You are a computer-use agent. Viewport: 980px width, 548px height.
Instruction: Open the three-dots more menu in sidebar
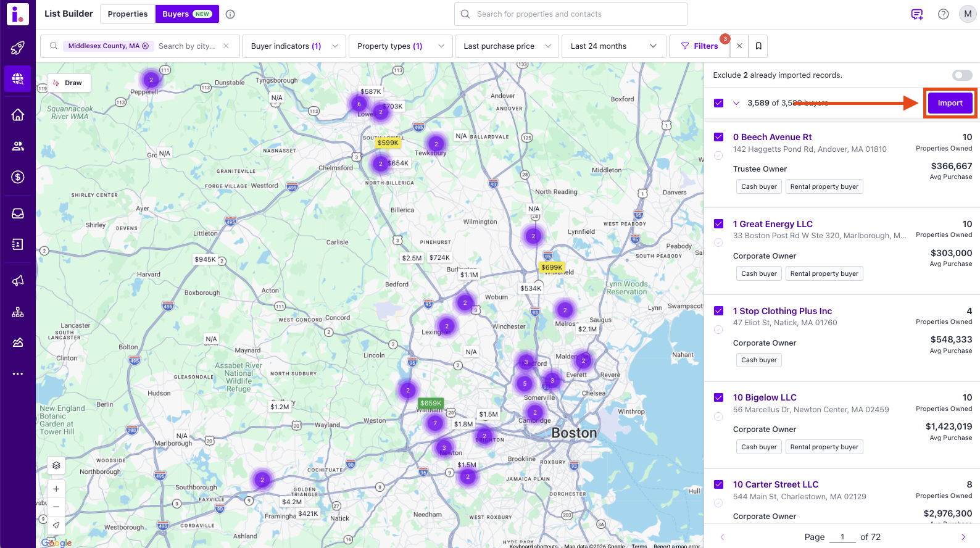[18, 374]
